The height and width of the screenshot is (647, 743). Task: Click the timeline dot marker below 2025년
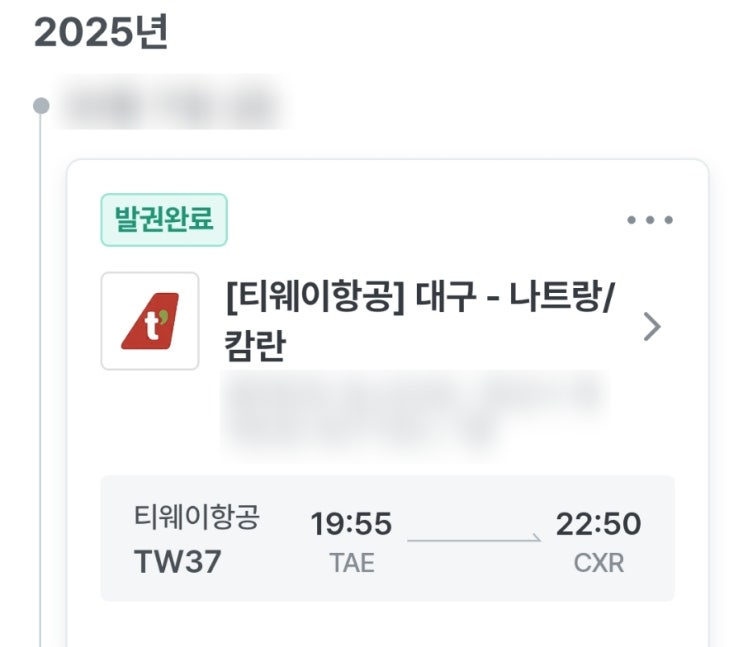(41, 104)
